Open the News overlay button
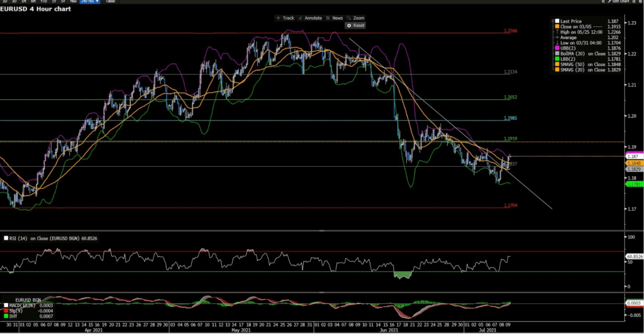The image size is (644, 334). coord(335,18)
